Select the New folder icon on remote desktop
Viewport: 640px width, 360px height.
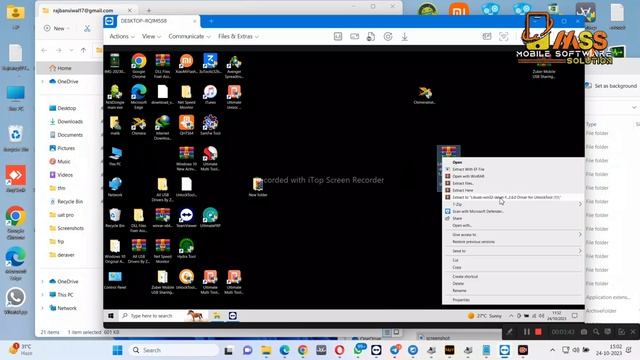(258, 187)
